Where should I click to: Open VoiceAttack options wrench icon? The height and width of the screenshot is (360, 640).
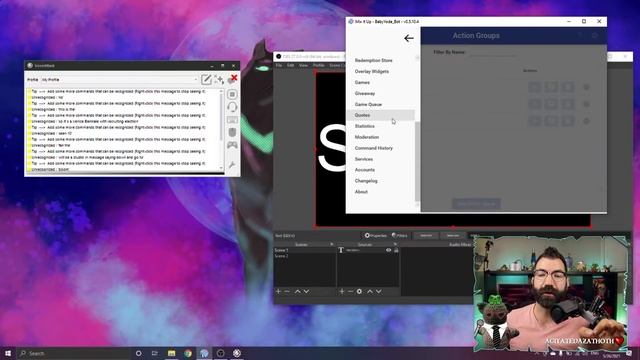point(232,165)
